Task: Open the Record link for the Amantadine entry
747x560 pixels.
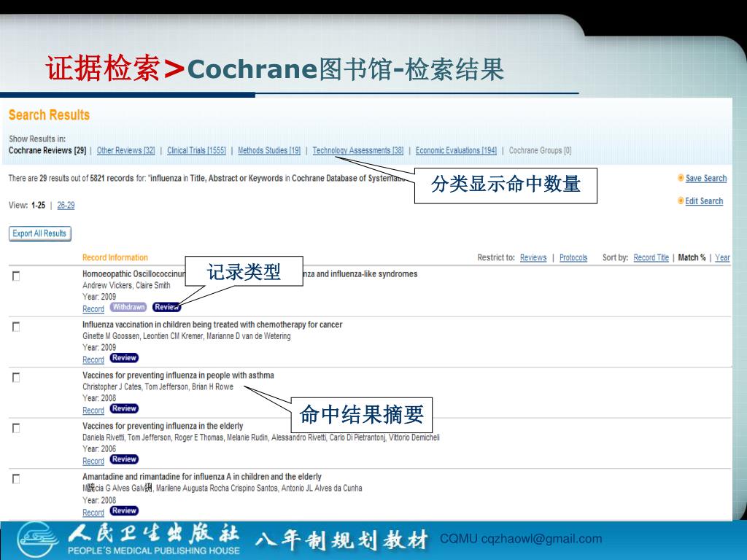Action: (93, 513)
